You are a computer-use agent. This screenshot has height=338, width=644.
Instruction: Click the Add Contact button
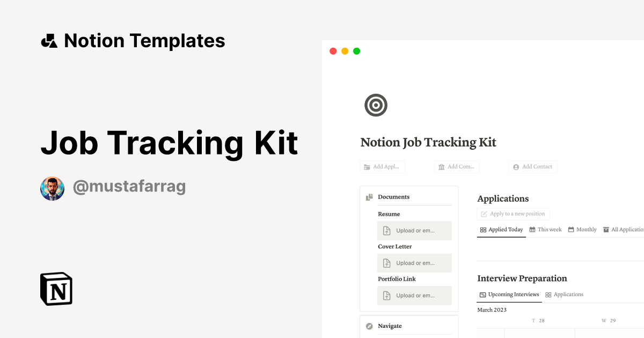pos(533,167)
